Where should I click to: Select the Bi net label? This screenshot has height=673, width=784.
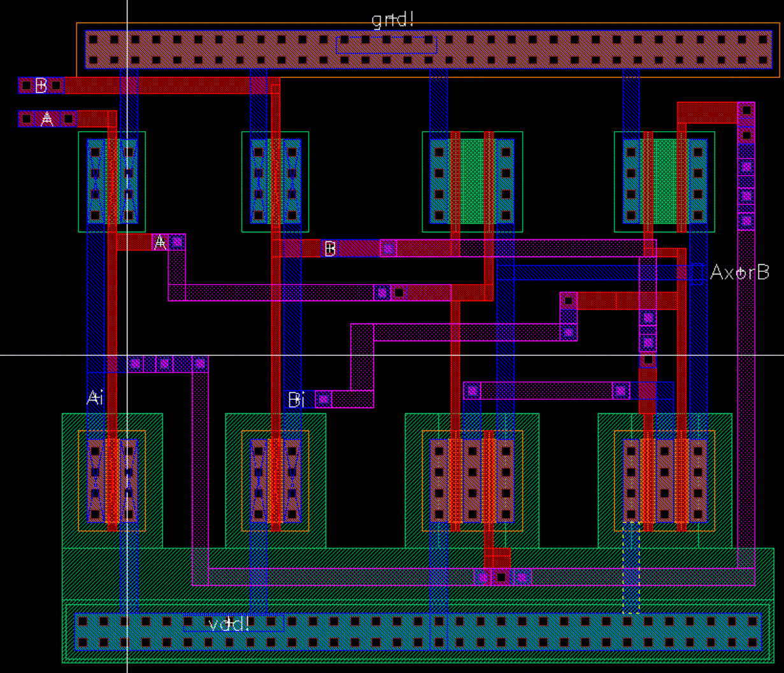296,400
